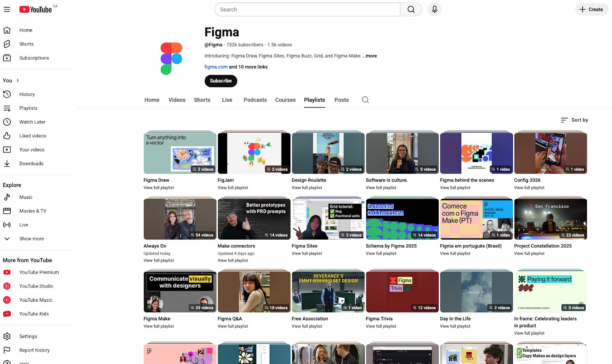The image size is (612, 364).
Task: Click the channel search magnifier icon
Action: tap(365, 100)
